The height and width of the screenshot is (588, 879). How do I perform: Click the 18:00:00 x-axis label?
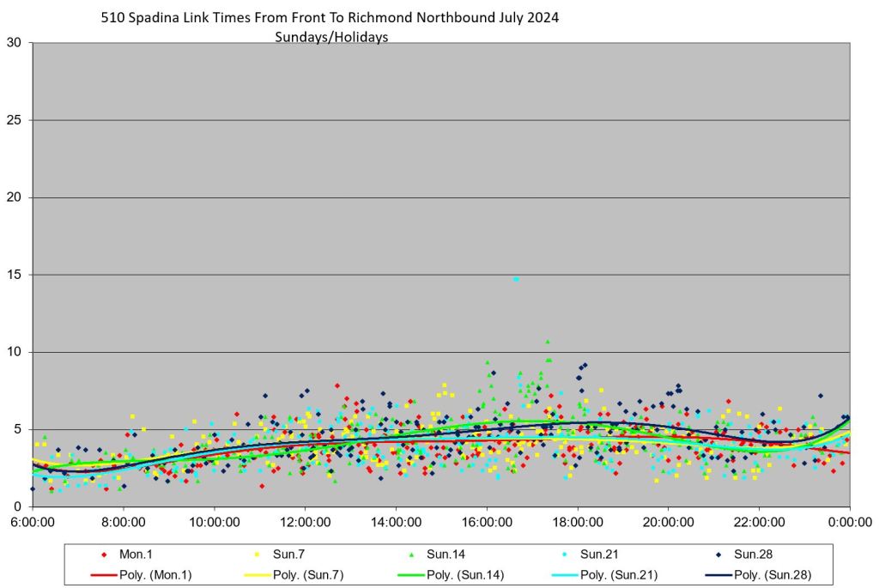click(x=578, y=521)
